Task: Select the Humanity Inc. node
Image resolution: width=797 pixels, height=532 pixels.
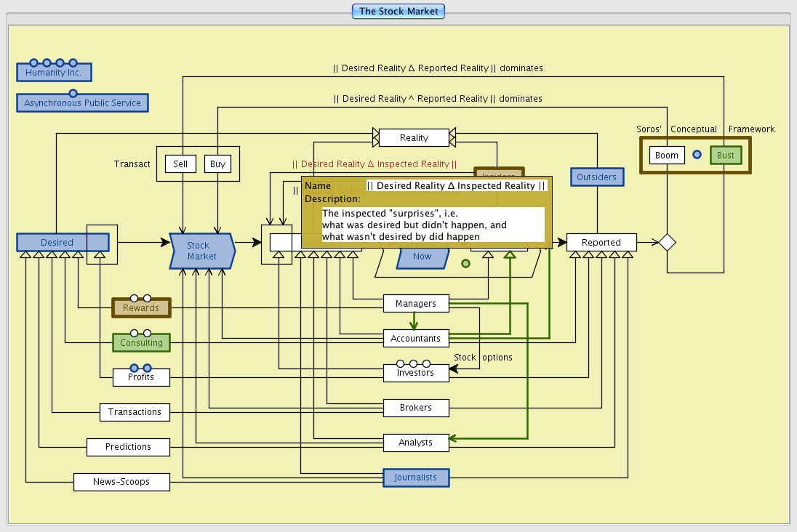Action: point(54,73)
